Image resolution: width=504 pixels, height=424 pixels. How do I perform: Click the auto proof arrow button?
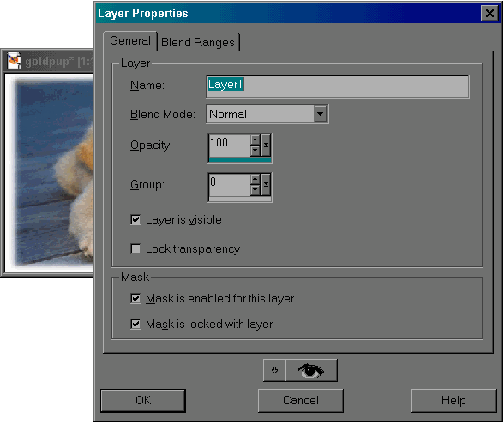coord(274,370)
